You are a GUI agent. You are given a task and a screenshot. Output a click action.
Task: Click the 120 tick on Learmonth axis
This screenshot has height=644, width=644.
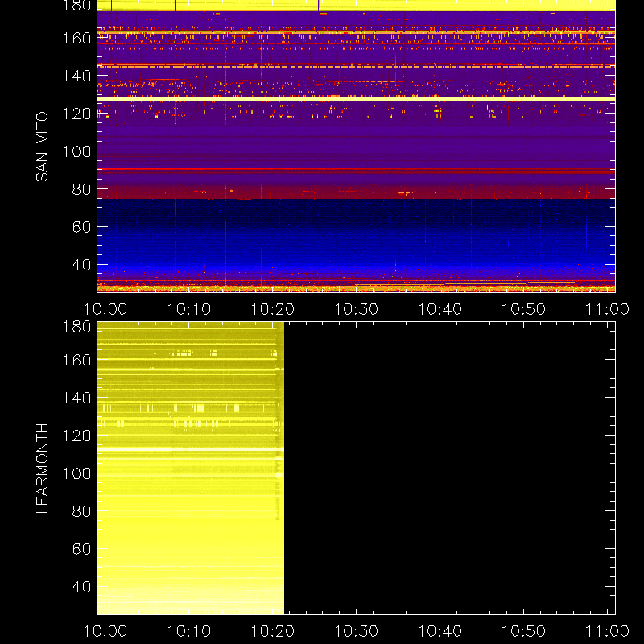[76, 436]
